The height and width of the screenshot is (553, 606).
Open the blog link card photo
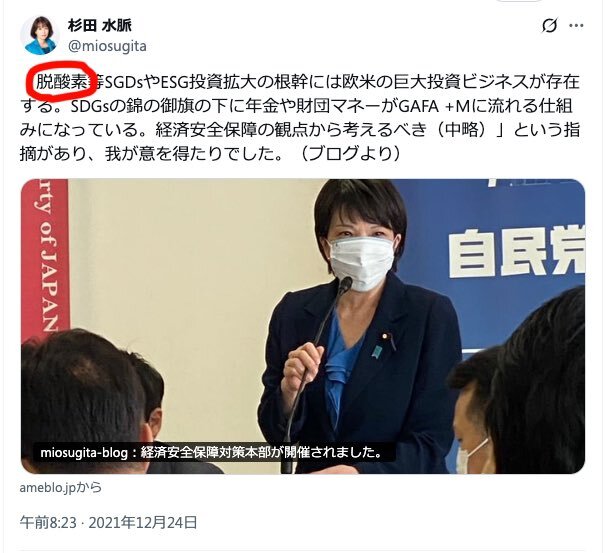[x=303, y=326]
